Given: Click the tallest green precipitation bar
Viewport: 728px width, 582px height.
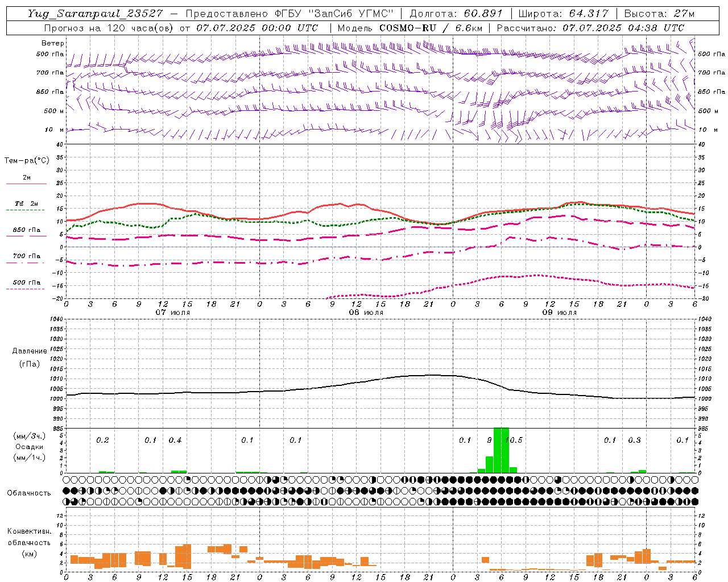Looking at the screenshot, I should 501,450.
